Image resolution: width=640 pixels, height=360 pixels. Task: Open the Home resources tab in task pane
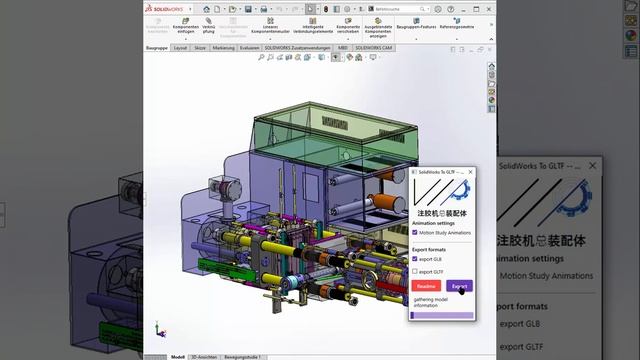(x=491, y=66)
